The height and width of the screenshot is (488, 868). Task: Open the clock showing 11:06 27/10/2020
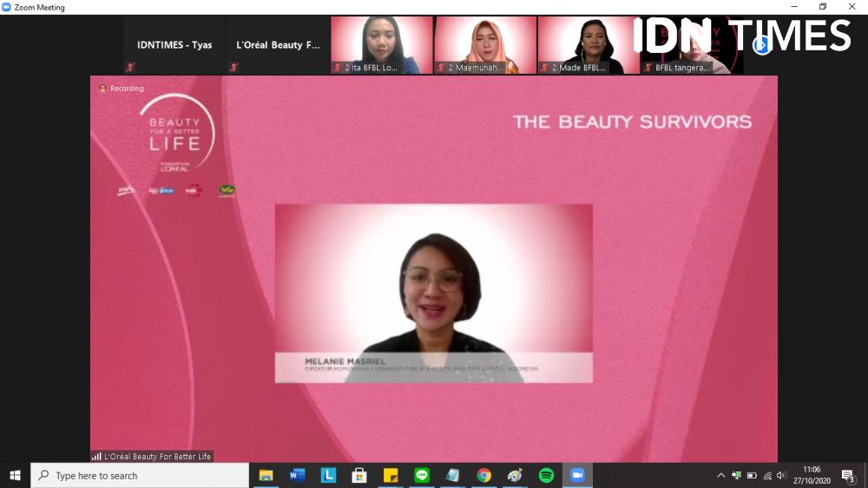(812, 475)
